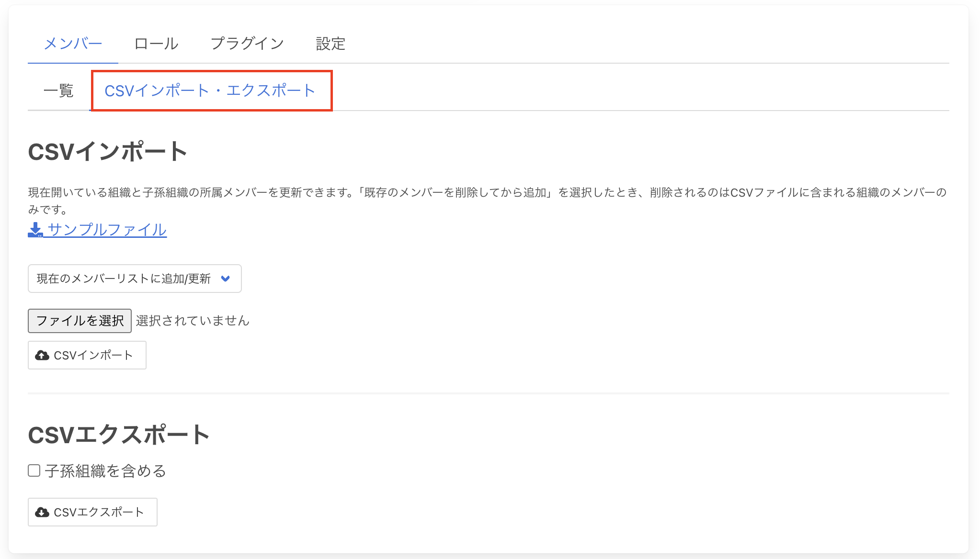Click the CSVエクスポート upload icon
Image resolution: width=980 pixels, height=559 pixels.
(43, 513)
